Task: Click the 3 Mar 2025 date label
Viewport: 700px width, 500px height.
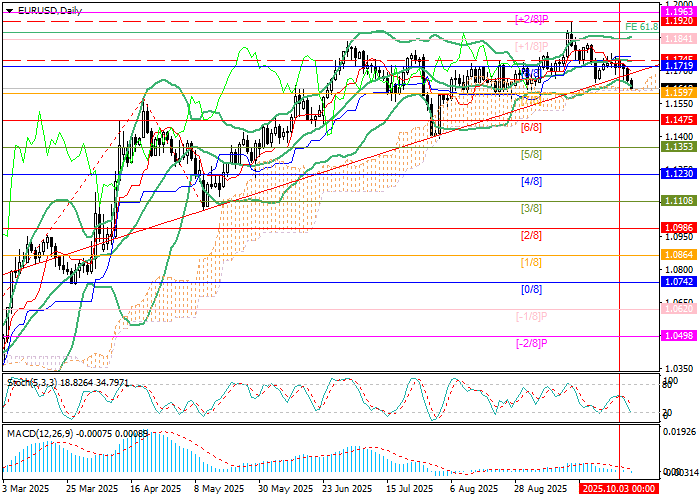Action: pos(26,490)
